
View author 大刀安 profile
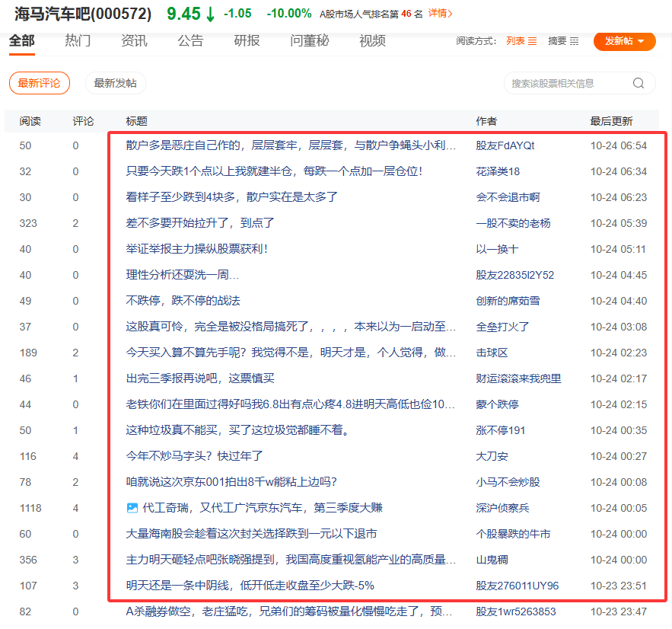[x=492, y=456]
